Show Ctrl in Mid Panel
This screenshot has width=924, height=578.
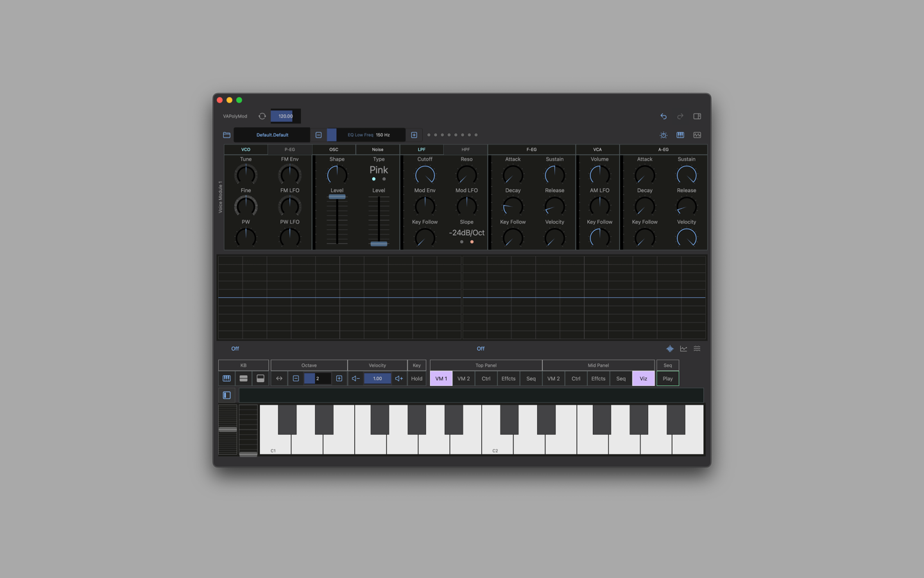(x=576, y=378)
